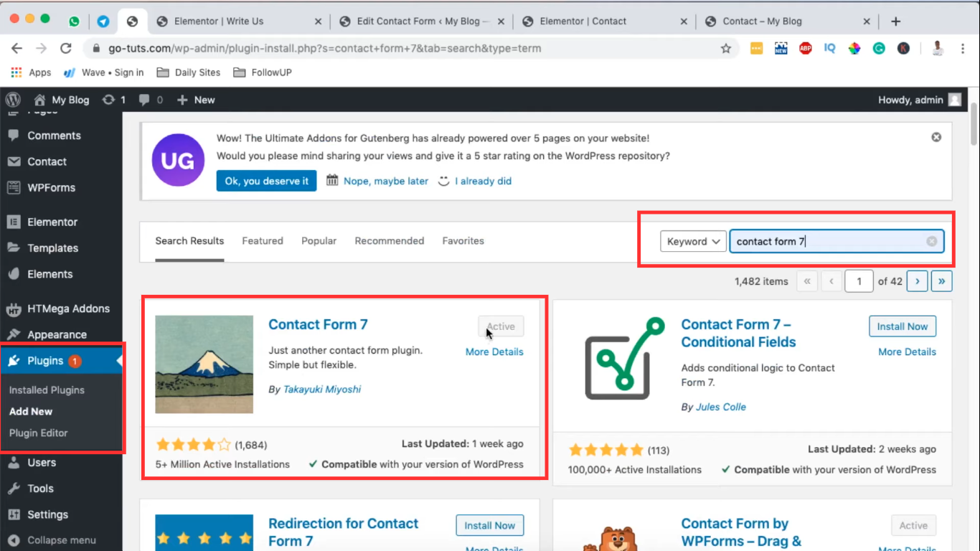View More Details for Conditional Fields plugin
Screen dimensions: 980x551
tap(907, 352)
